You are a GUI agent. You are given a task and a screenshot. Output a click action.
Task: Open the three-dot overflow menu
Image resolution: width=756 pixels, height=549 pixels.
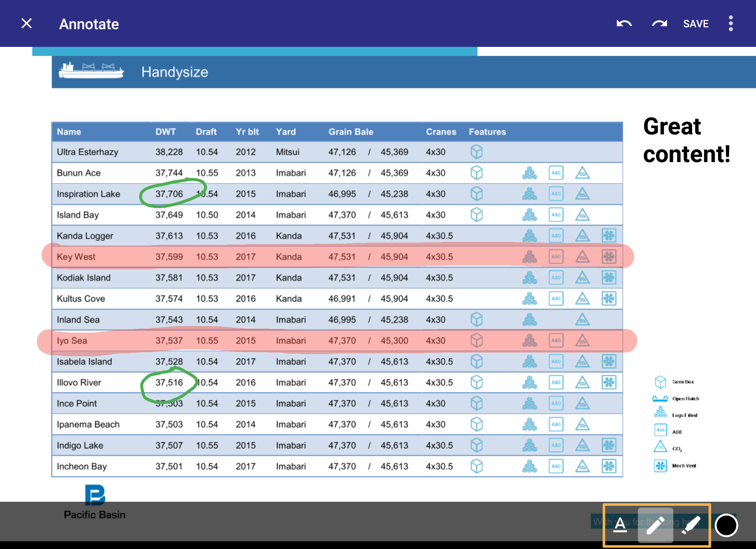coord(731,24)
